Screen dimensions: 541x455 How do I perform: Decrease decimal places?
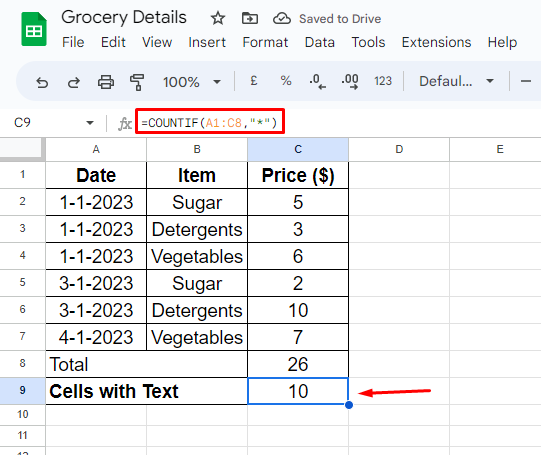pyautogui.click(x=317, y=82)
